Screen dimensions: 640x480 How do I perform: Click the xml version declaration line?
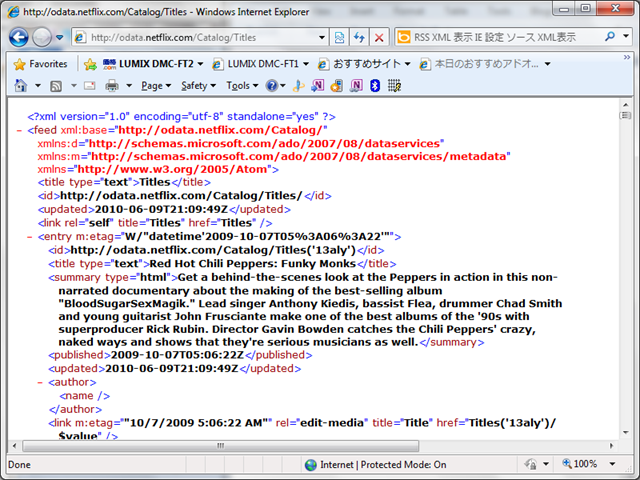[181, 117]
